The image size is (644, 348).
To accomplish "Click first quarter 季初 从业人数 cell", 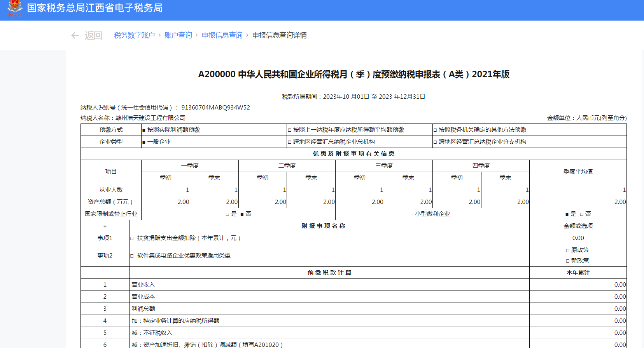I will pyautogui.click(x=166, y=190).
